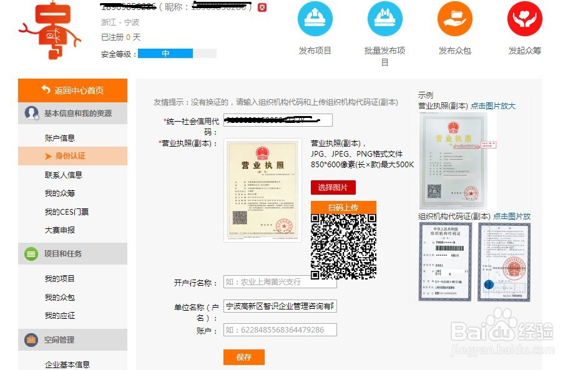
Task: Click the 批量发布项目 batch publish icon
Action: click(385, 19)
